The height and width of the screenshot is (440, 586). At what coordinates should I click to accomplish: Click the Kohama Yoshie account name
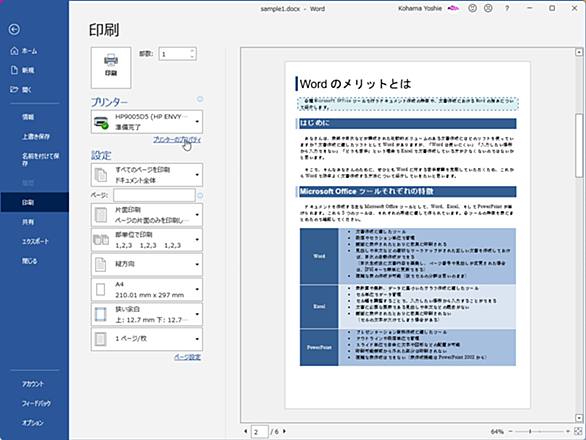click(x=420, y=9)
